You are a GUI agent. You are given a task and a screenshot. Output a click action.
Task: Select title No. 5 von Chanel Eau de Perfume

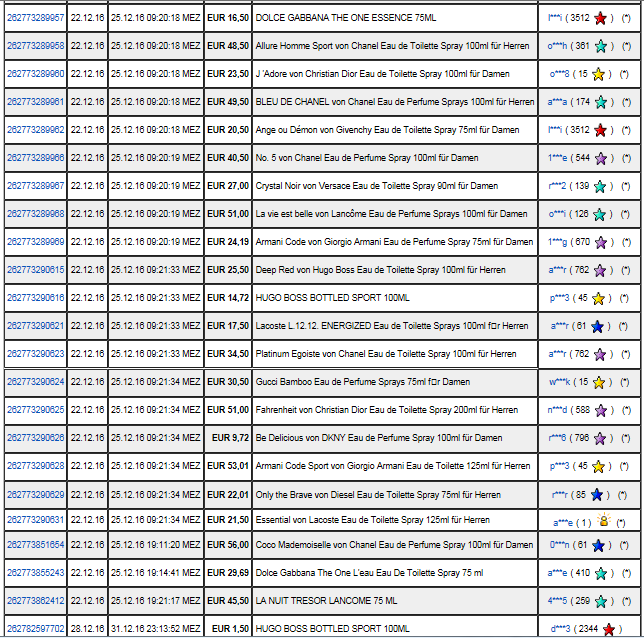tap(367, 158)
